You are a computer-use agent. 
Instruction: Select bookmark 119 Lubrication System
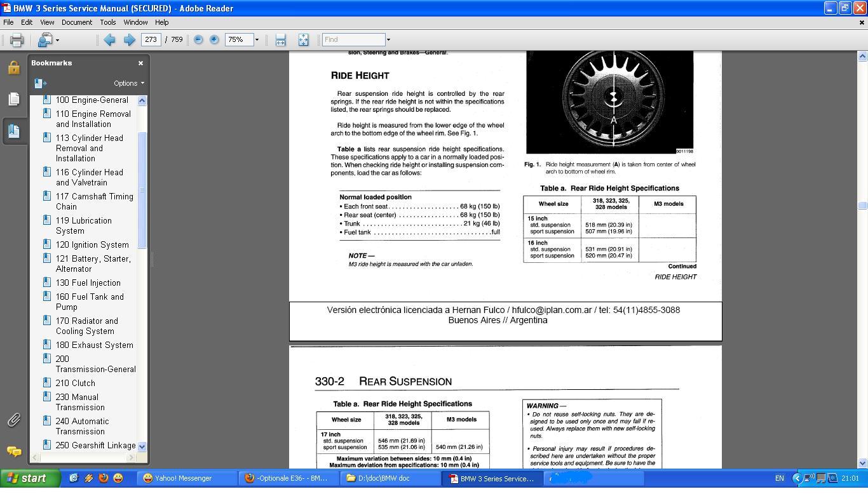84,225
